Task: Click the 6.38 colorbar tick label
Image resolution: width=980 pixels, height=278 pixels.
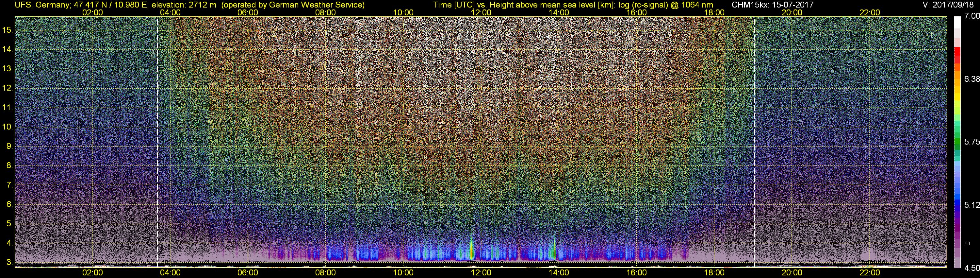Action: (972, 79)
